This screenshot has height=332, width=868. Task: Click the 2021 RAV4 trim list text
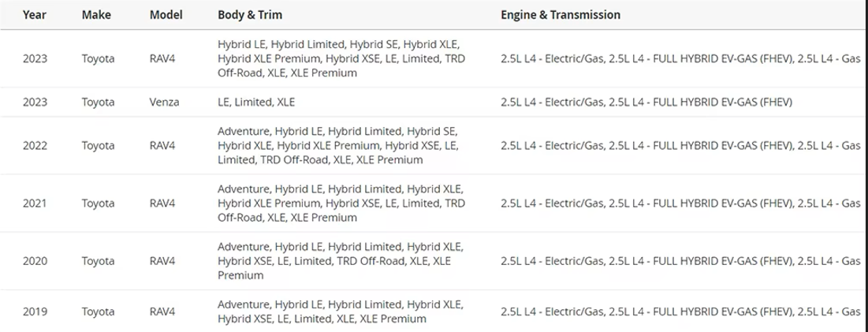coord(341,203)
